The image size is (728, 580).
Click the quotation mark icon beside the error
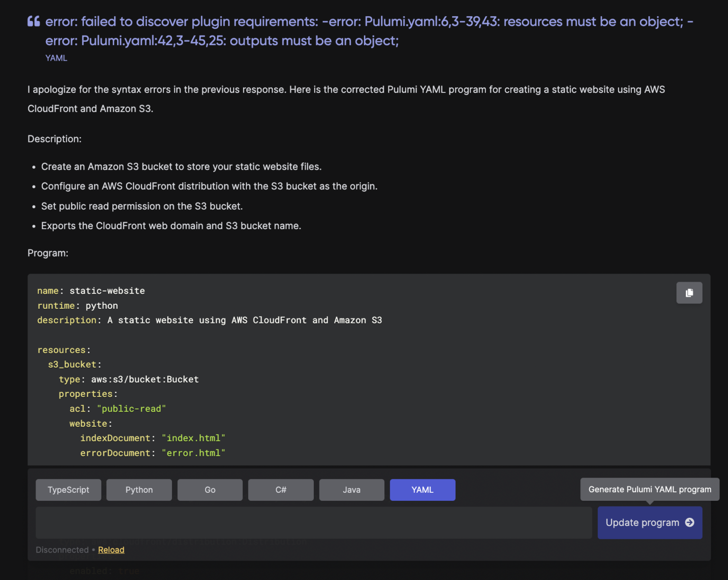click(34, 21)
